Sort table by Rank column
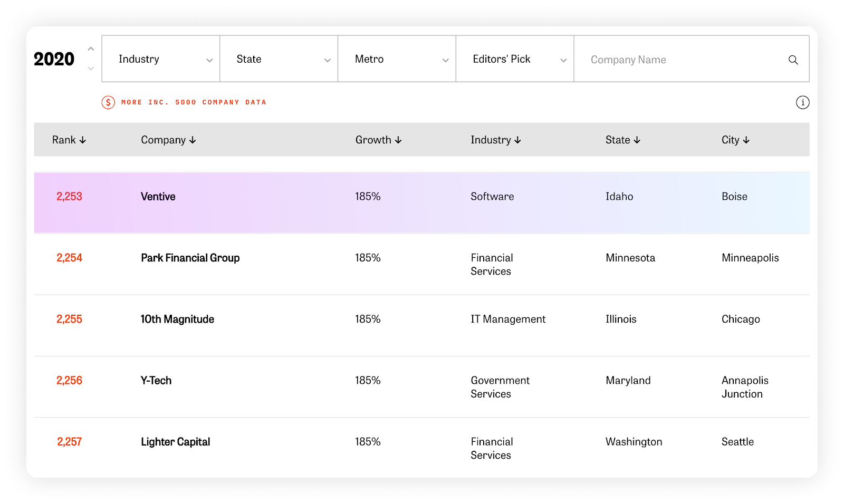Image resolution: width=844 pixels, height=504 pixels. coord(69,140)
